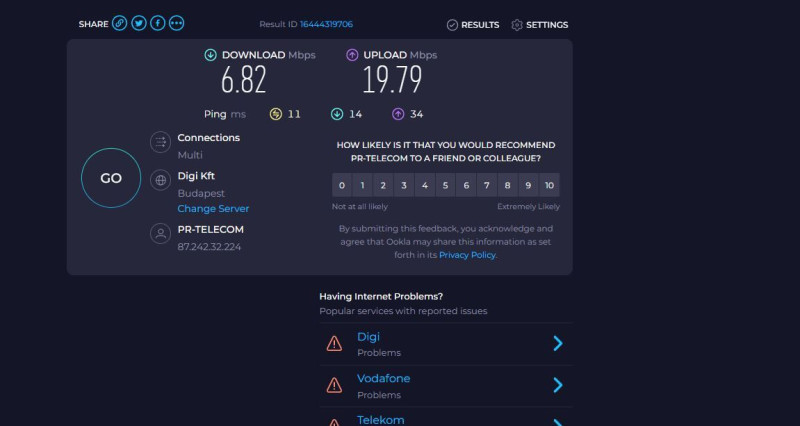Click the share link icon
This screenshot has height=426, width=800.
[x=120, y=23]
